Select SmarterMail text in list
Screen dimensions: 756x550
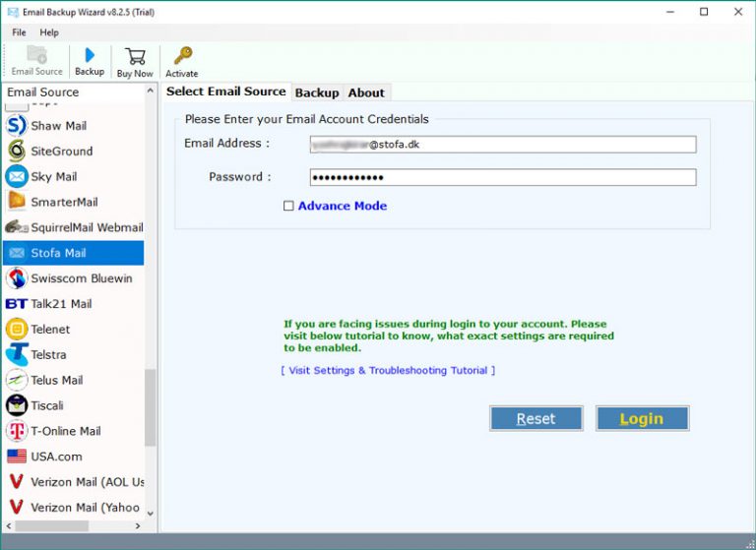(x=64, y=202)
